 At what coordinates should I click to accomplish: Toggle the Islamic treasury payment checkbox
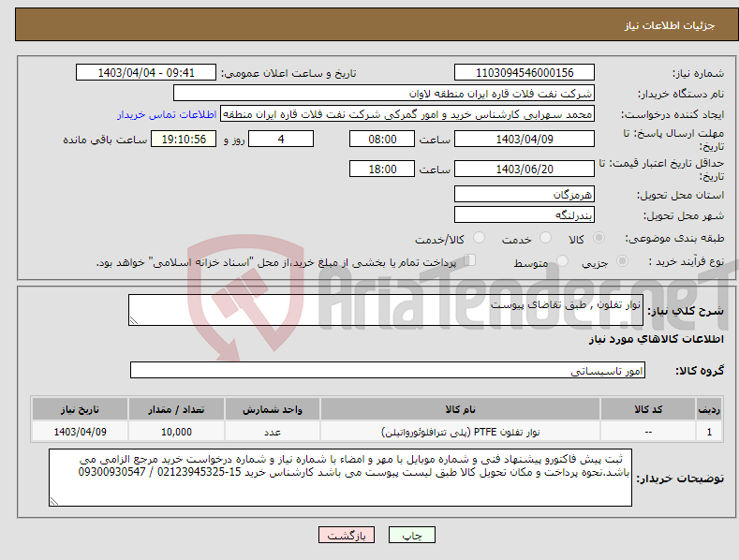[x=469, y=260]
